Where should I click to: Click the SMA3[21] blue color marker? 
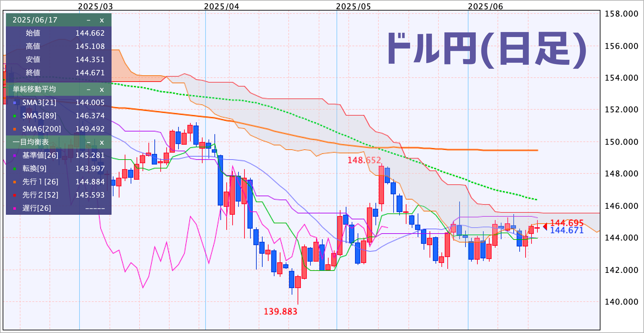15,103
